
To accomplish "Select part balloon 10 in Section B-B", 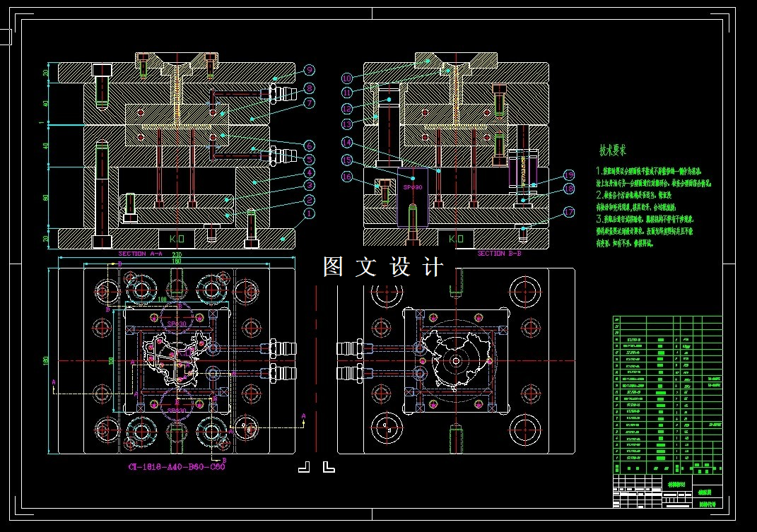I will coord(347,78).
